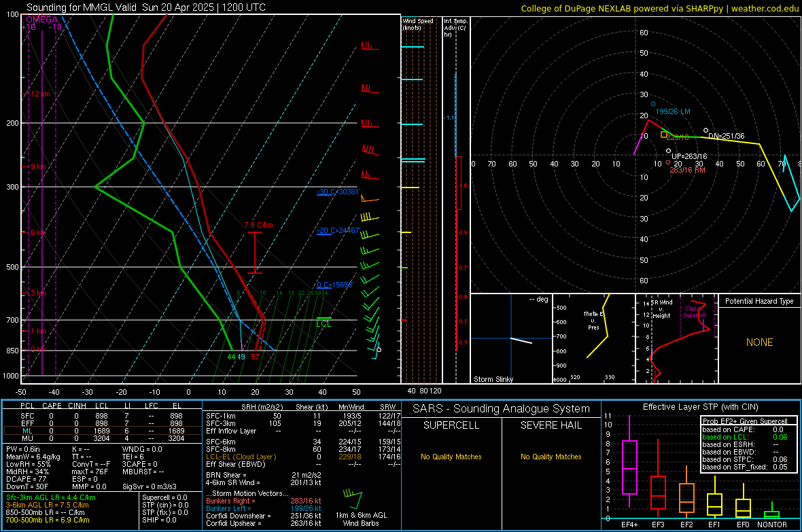802x532 pixels.
Task: Click the white storm slinky line
Action: coord(521,340)
